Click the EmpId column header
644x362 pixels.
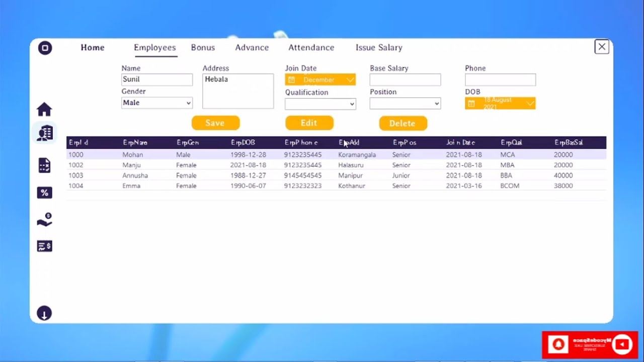tap(78, 143)
